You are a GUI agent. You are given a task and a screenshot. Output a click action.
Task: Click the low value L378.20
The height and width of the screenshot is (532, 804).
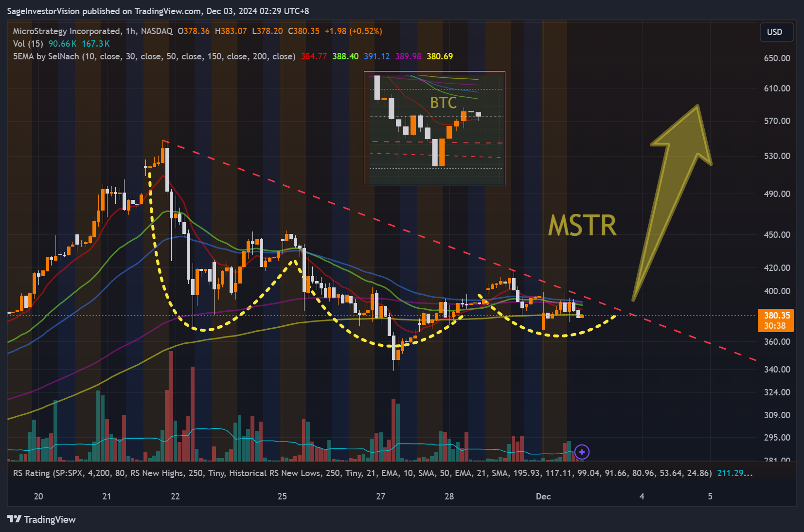click(x=268, y=31)
